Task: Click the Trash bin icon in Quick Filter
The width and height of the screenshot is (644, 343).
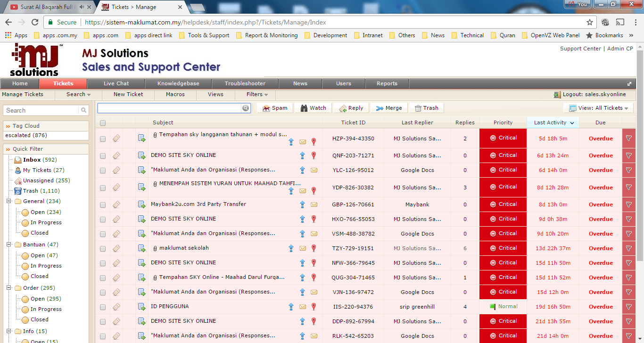Action: (x=18, y=191)
